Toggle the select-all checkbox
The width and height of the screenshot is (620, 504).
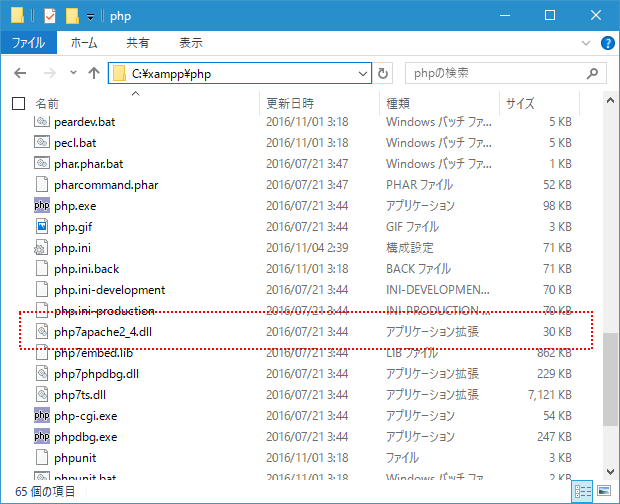click(x=19, y=104)
